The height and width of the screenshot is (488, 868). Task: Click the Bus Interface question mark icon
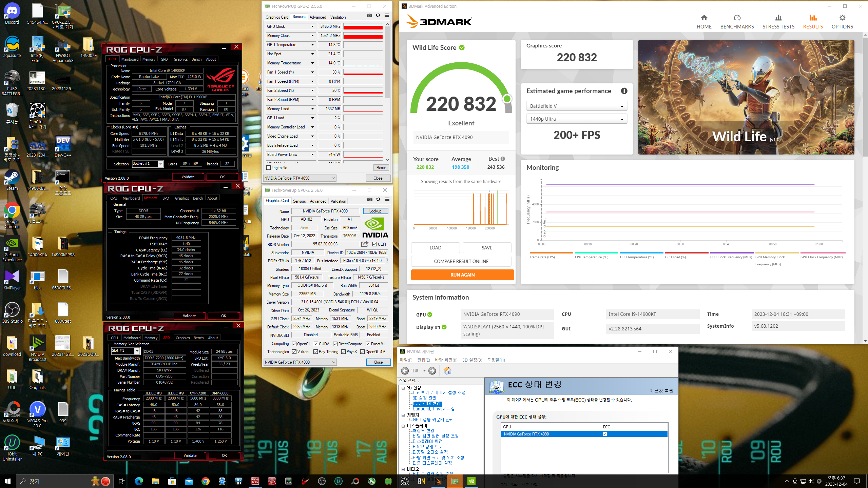coord(387,261)
